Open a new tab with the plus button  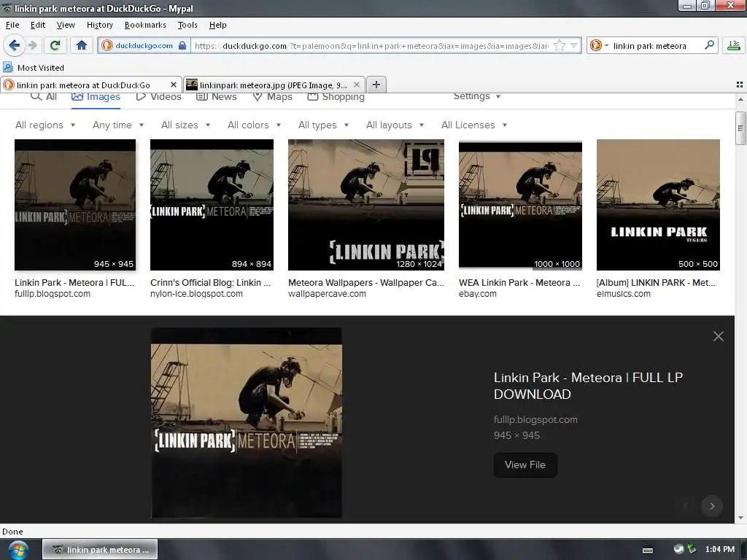click(x=376, y=85)
